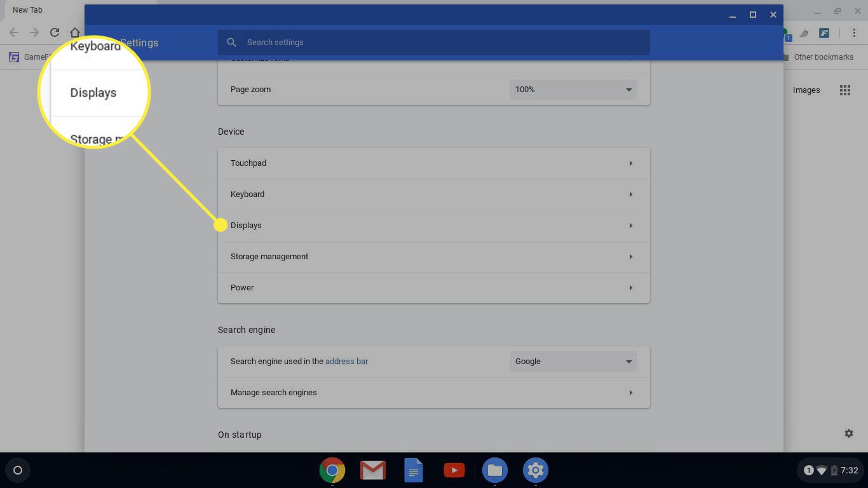The image size is (868, 488).
Task: Reload the page in the browser toolbar
Action: click(x=55, y=32)
